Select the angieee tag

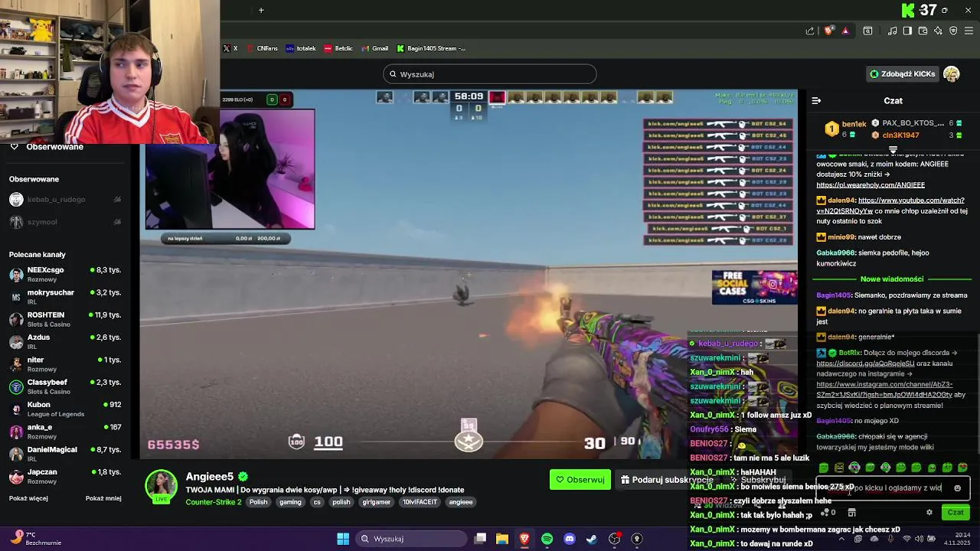pos(461,502)
